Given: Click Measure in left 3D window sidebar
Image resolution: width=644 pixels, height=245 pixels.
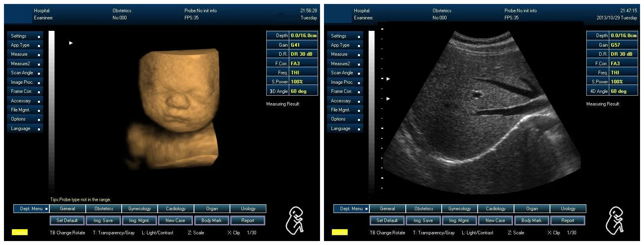Looking at the screenshot, I should pos(25,54).
